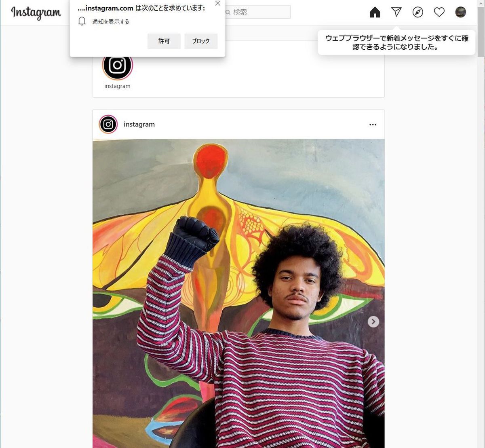Click the Instagram wordmark logo
Image resolution: width=485 pixels, height=448 pixels.
(36, 13)
